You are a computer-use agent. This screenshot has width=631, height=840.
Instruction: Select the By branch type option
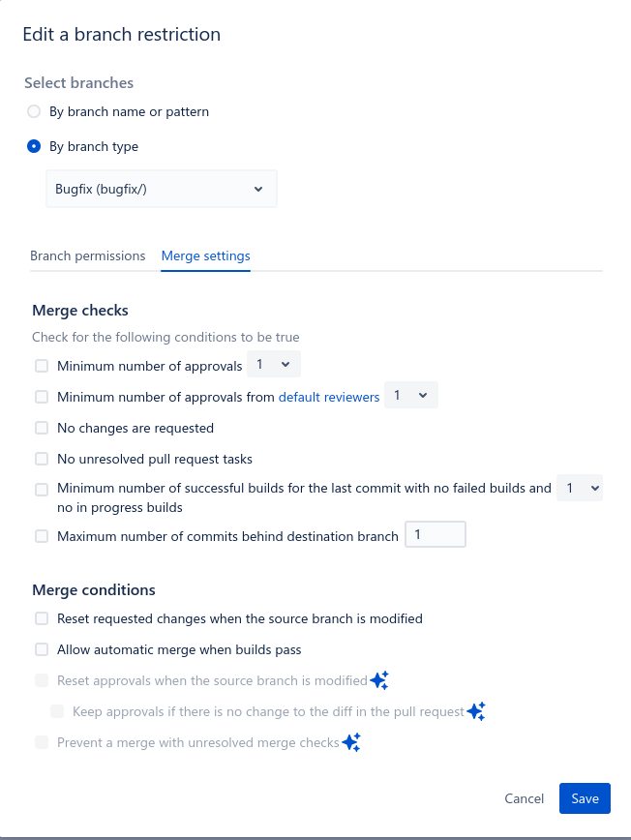coord(34,146)
